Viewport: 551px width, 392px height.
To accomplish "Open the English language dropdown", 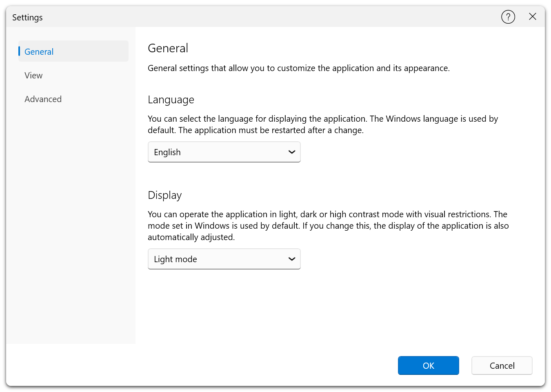I will [224, 152].
